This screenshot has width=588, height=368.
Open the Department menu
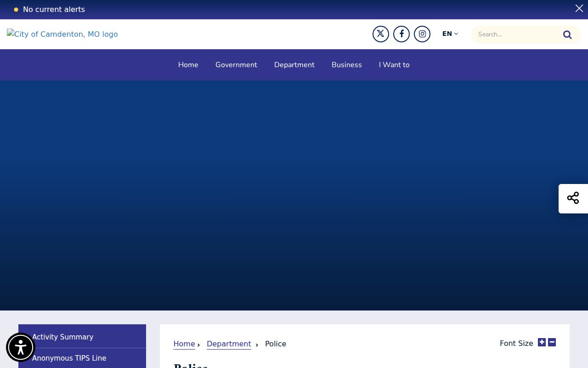click(x=294, y=65)
